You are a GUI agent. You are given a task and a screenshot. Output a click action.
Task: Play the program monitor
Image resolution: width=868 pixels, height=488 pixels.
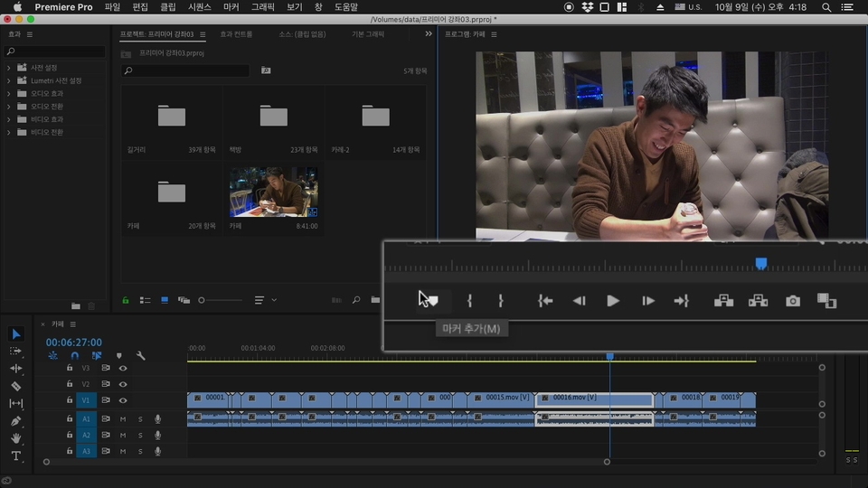tap(613, 300)
